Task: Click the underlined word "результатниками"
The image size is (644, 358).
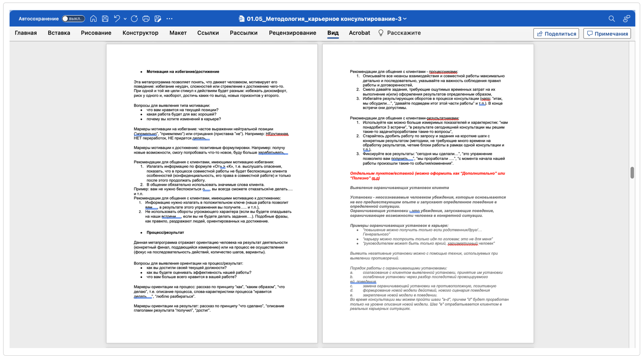Action: pyautogui.click(x=442, y=118)
